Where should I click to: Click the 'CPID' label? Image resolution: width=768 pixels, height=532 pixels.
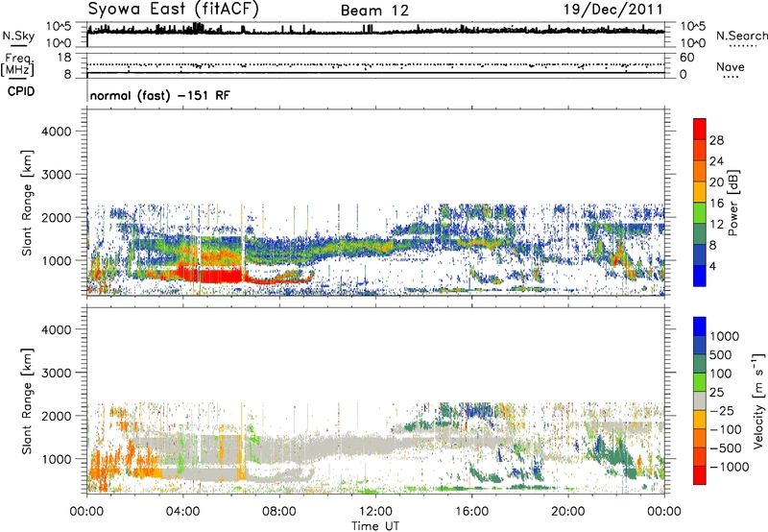tap(21, 91)
